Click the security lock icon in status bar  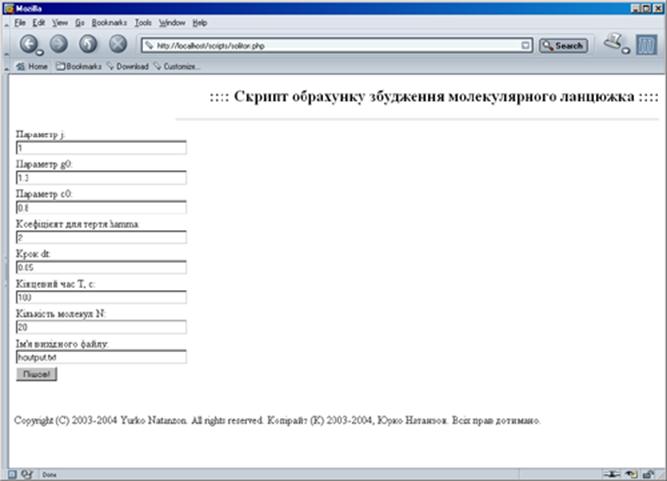(649, 473)
